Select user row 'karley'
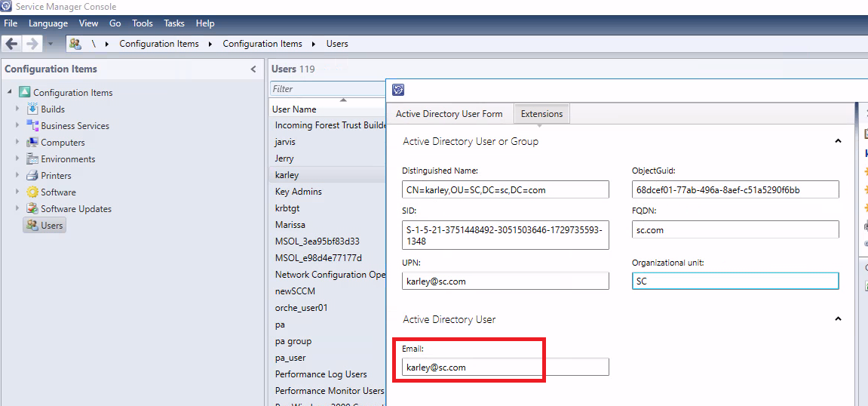Image resolution: width=868 pixels, height=406 pixels. tap(327, 175)
